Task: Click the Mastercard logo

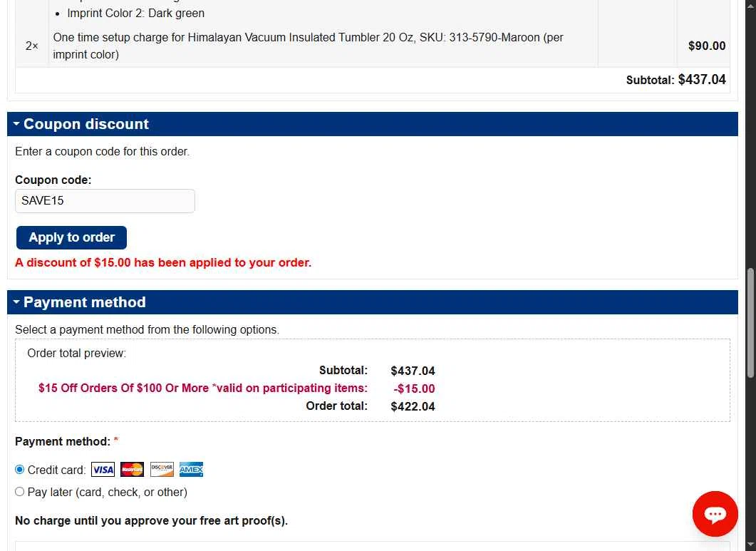Action: 132,470
